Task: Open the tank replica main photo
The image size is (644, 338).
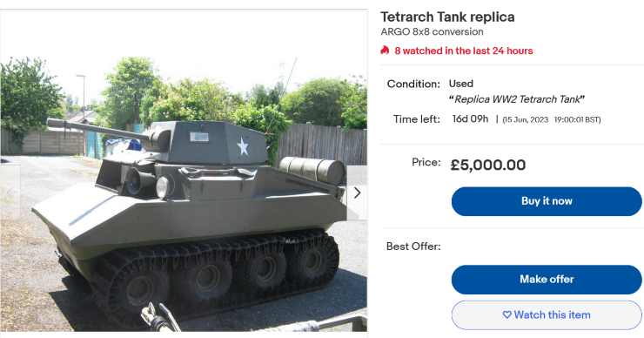Action: point(184,170)
